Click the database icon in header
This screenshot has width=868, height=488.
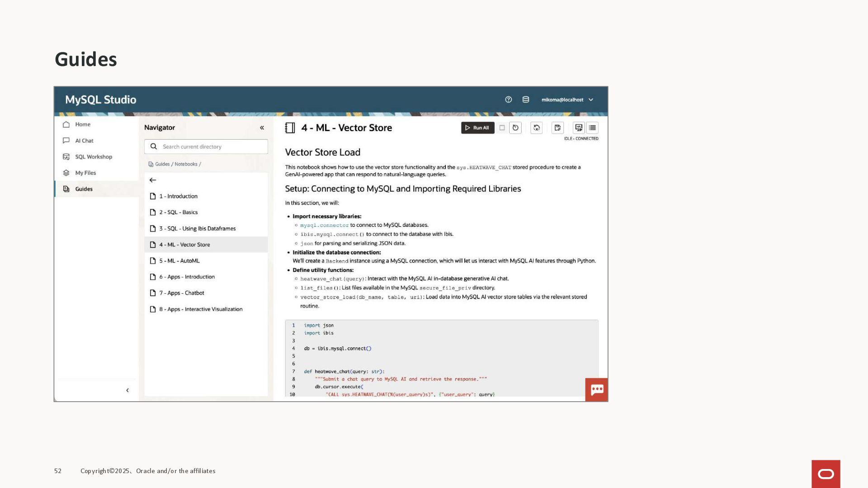point(526,99)
